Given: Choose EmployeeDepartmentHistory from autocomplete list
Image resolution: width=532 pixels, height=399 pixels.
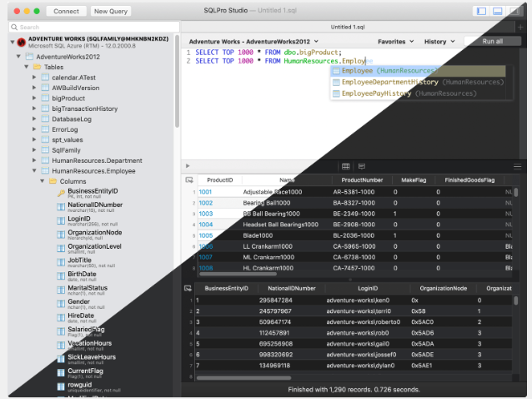Looking at the screenshot, I should coord(389,83).
